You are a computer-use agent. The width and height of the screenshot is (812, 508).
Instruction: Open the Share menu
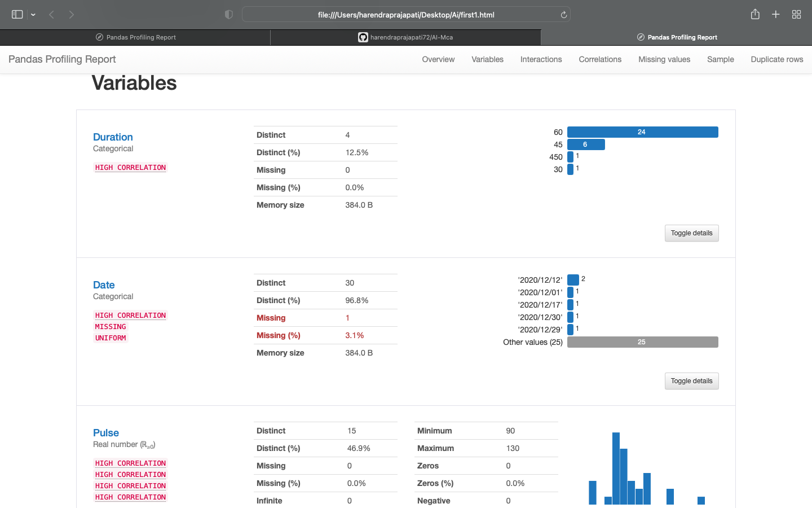tap(755, 14)
